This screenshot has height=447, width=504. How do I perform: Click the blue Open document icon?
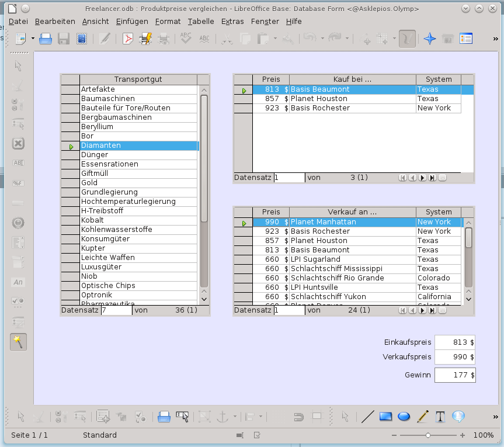46,39
